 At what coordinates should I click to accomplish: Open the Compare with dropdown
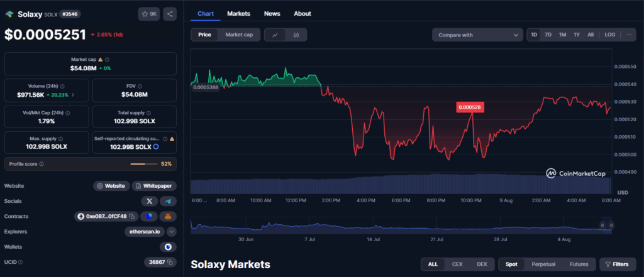click(x=477, y=35)
